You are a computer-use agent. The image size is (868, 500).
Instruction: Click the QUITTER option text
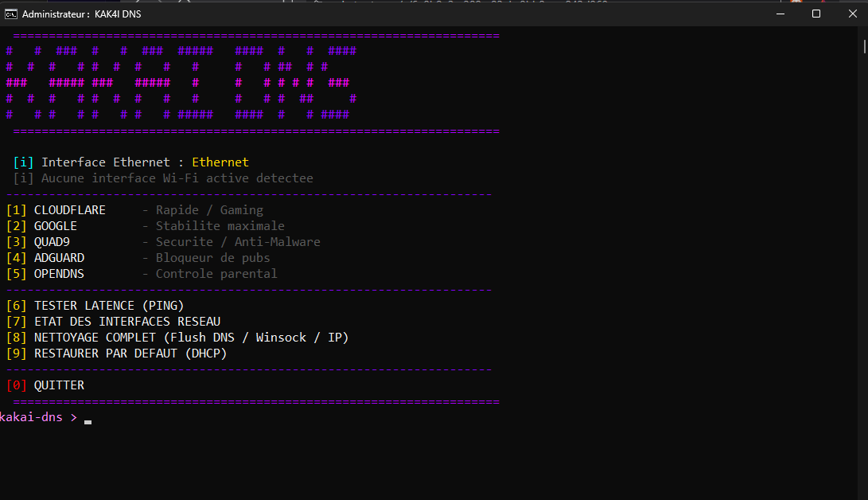coord(59,385)
